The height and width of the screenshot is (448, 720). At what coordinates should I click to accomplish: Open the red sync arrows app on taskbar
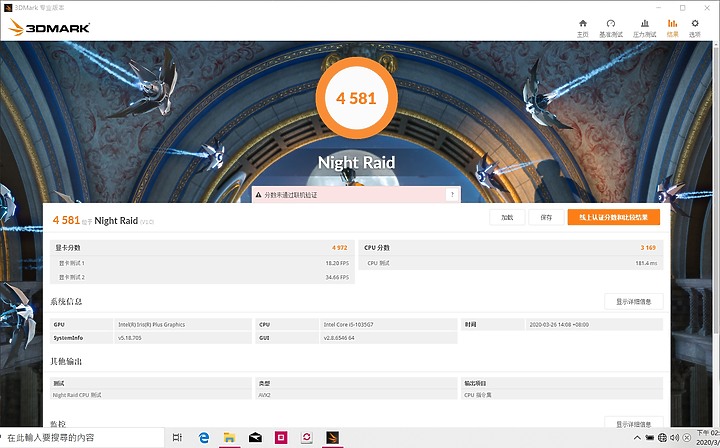tap(307, 437)
